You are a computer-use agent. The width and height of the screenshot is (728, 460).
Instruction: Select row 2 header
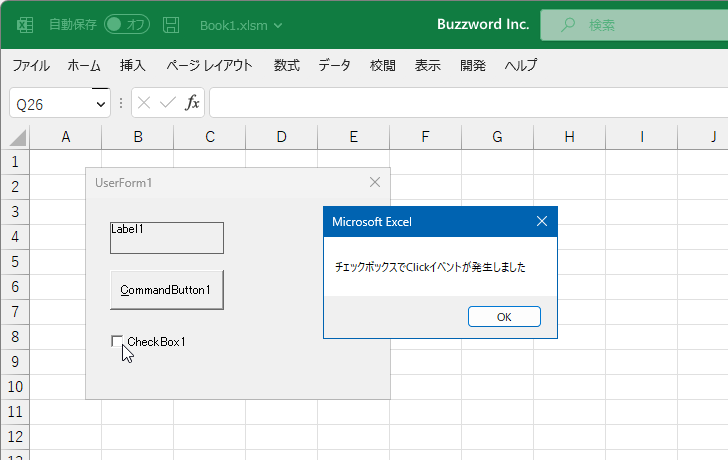coord(15,187)
